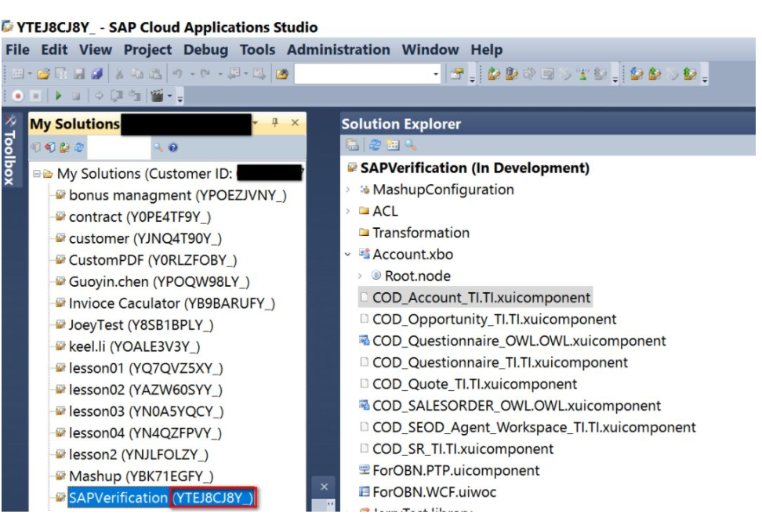The image size is (762, 532).
Task: Click the Save floppy disk toolbar icon
Action: point(78,74)
